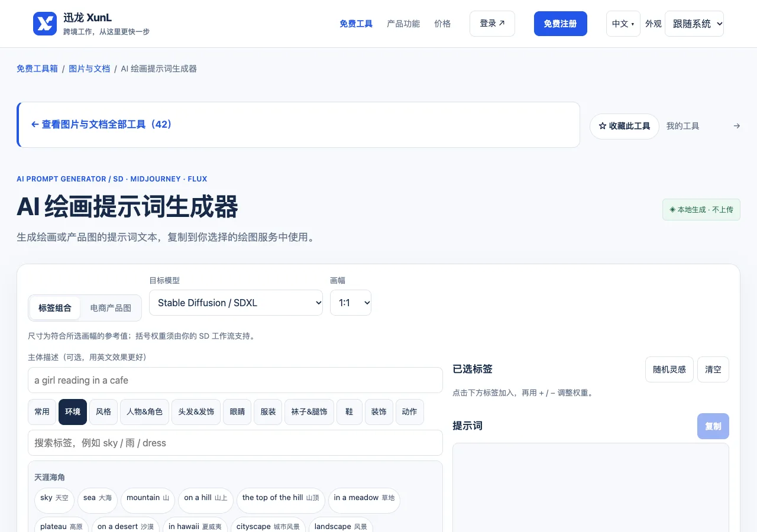
Task: Open the 中文 language dropdown
Action: point(623,24)
